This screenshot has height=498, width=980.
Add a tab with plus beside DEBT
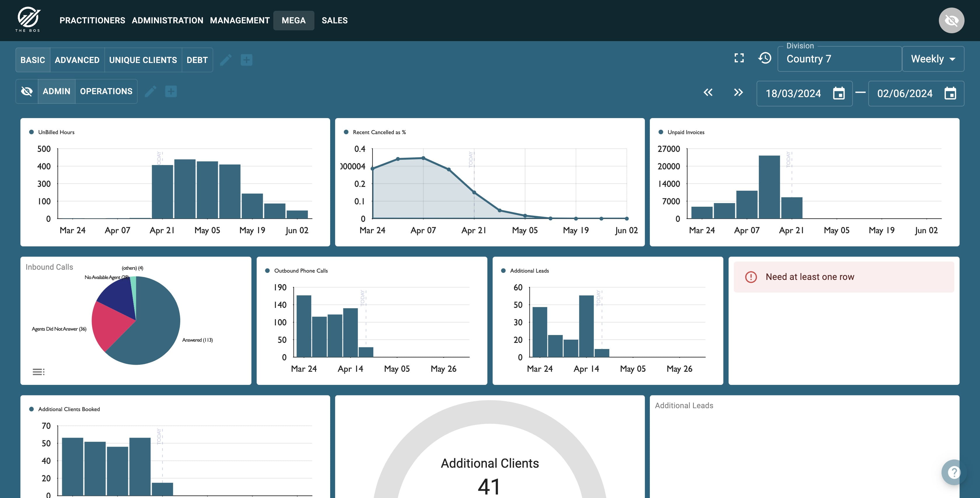coord(246,60)
